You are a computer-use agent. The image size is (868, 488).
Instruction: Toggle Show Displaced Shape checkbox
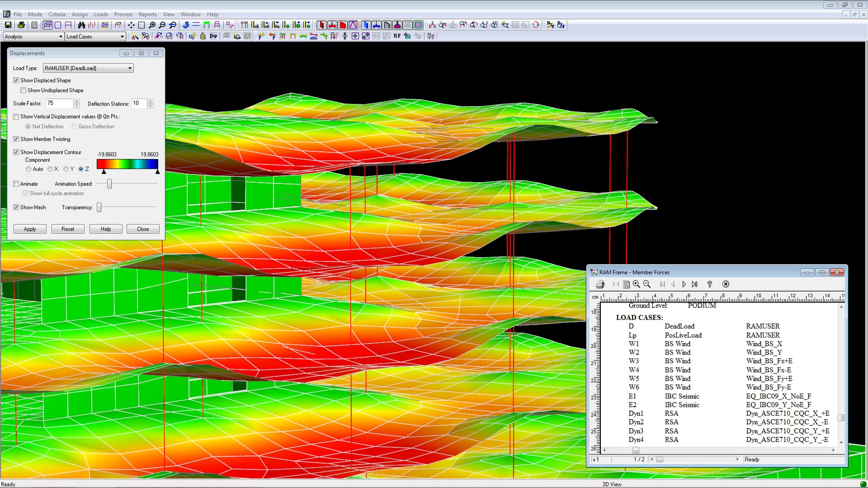click(x=16, y=80)
